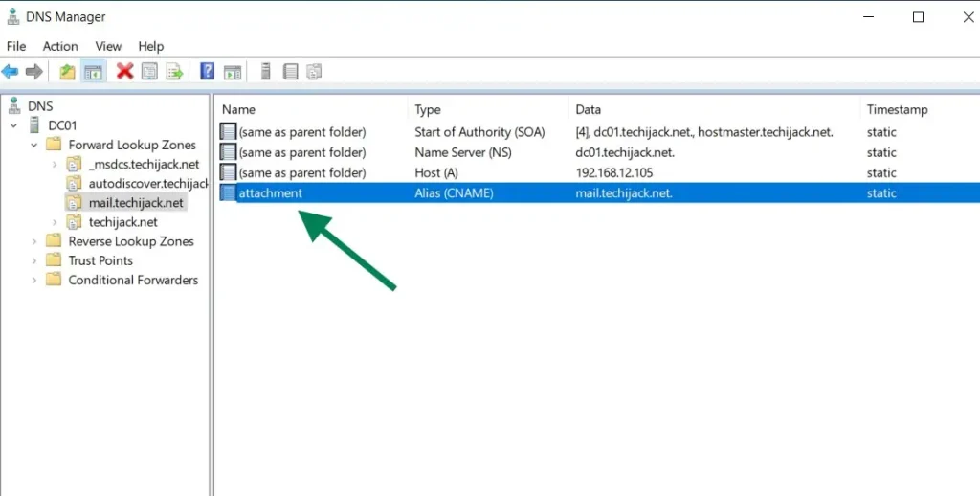Click the multiple records toolbar icon
Viewport: 980px width, 496px height.
314,72
